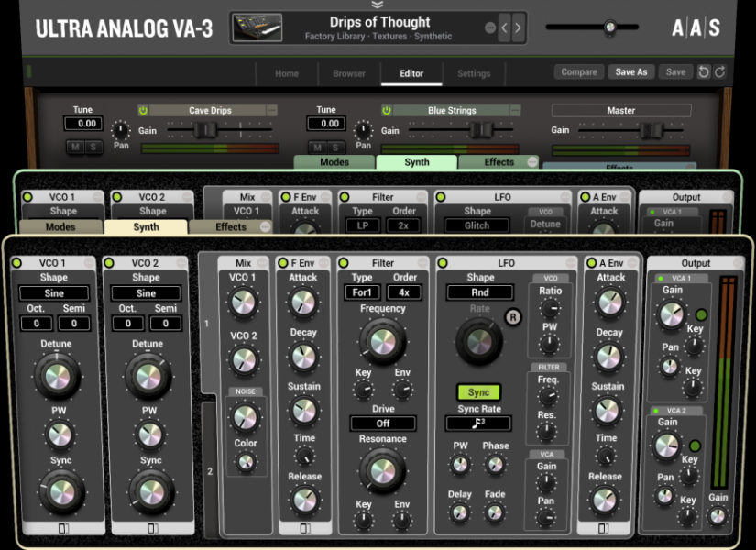Click the Compare button
The height and width of the screenshot is (550, 756).
[x=578, y=71]
